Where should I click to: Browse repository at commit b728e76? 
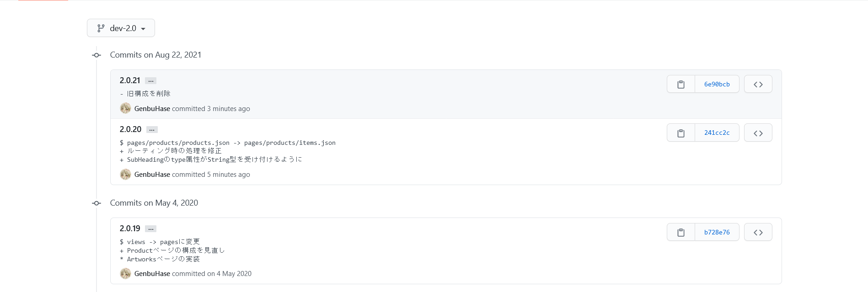click(758, 232)
